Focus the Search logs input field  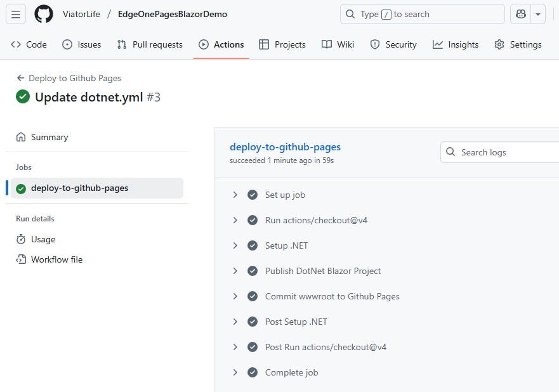(508, 152)
